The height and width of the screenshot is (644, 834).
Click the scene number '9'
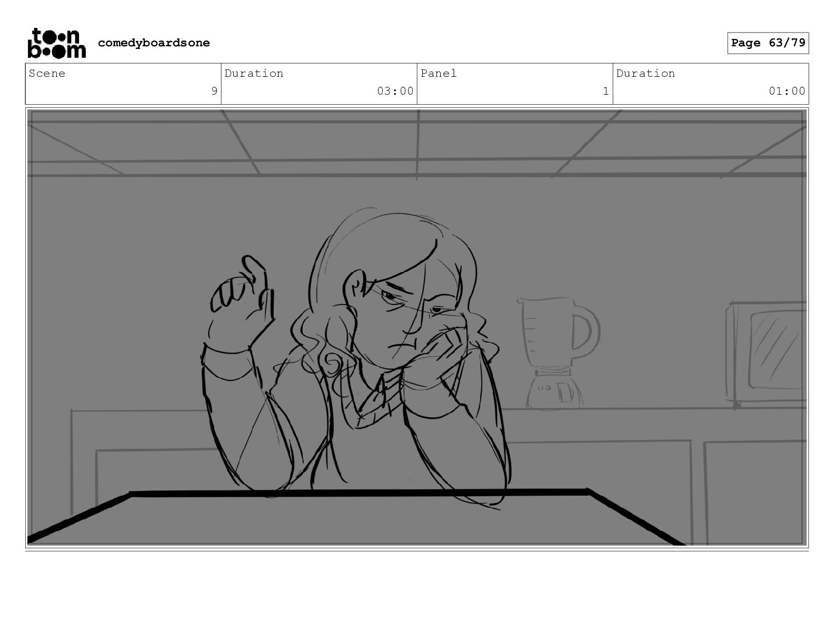pos(214,91)
